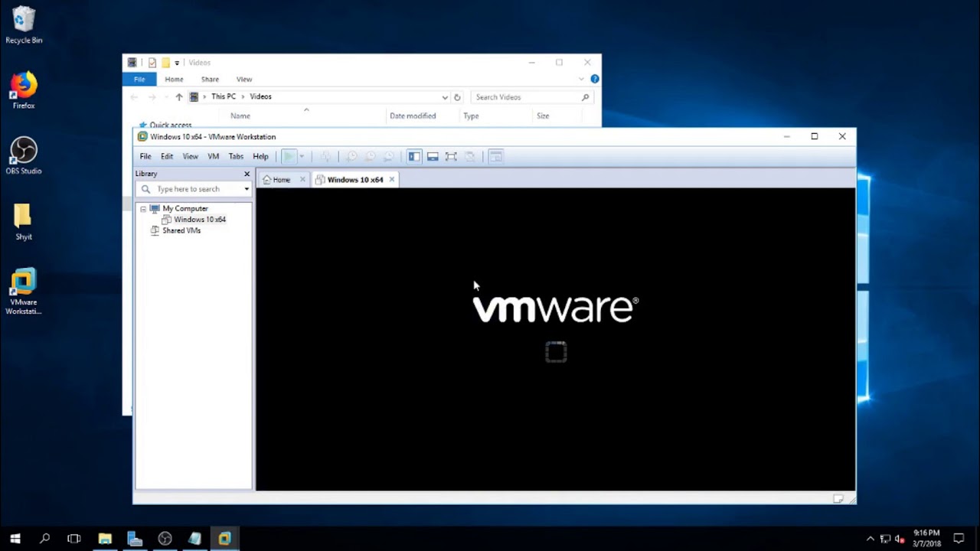Click Manage Snapshots clock icon
The width and height of the screenshot is (980, 551).
coord(388,156)
